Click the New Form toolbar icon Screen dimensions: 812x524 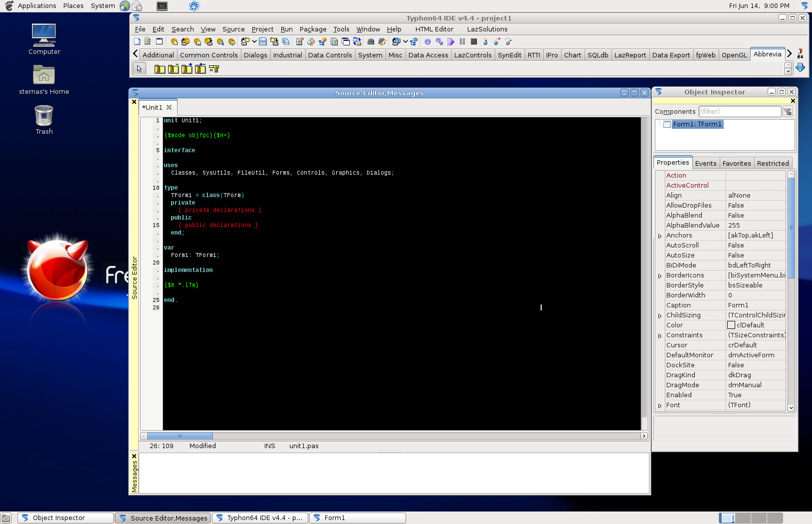click(x=159, y=41)
